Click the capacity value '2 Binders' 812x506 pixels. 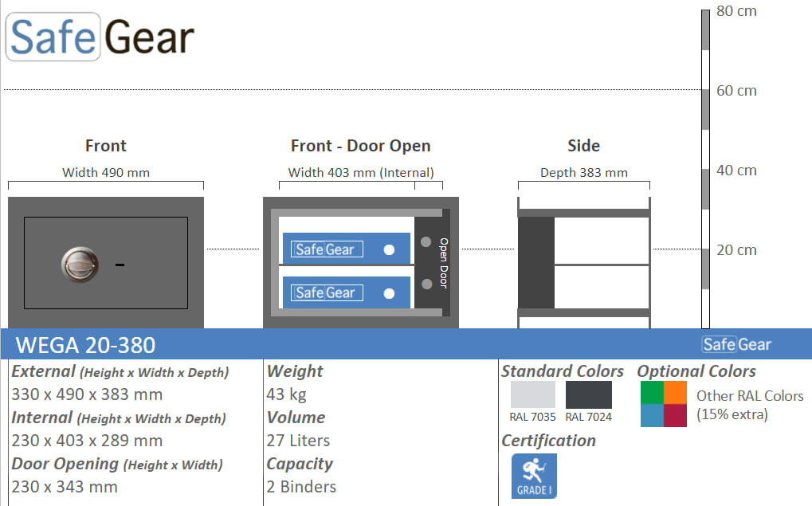point(301,487)
